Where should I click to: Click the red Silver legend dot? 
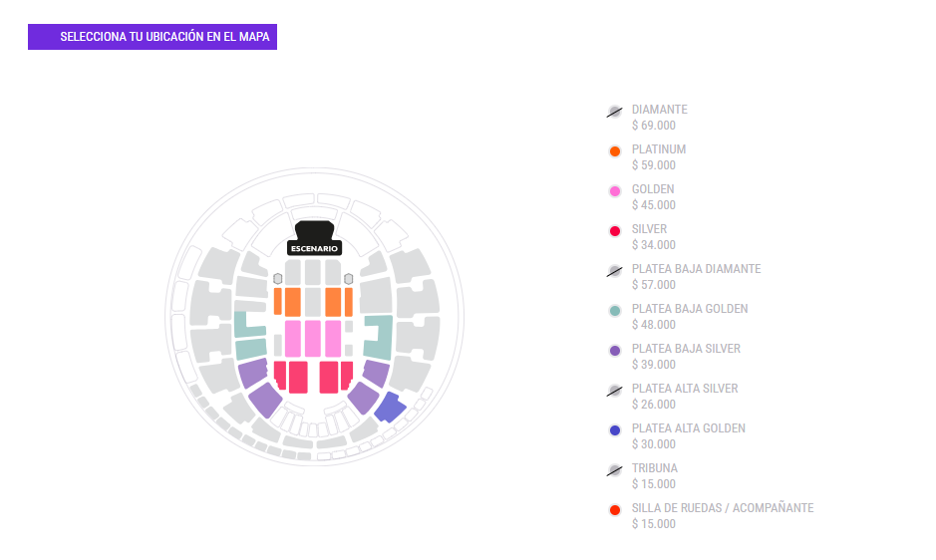(614, 231)
